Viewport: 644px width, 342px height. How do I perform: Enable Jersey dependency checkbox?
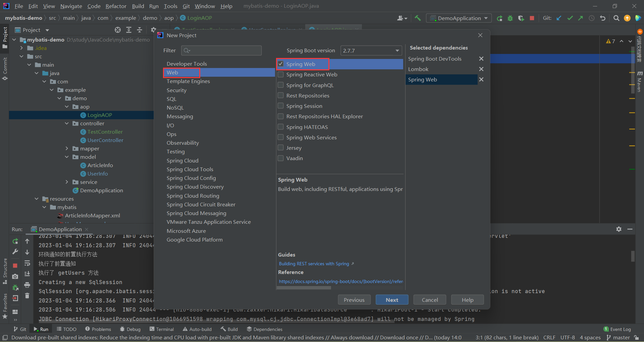[281, 148]
